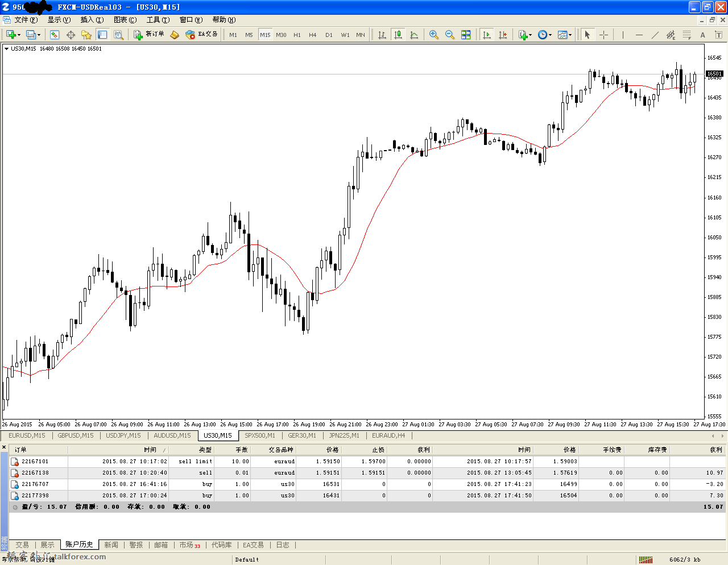
Task: Set timeframe to W1
Action: (x=345, y=35)
